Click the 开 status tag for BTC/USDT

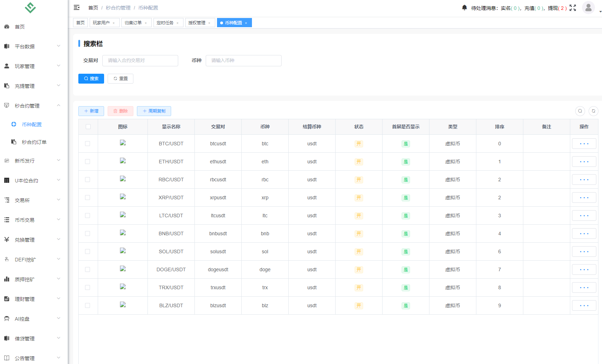359,144
